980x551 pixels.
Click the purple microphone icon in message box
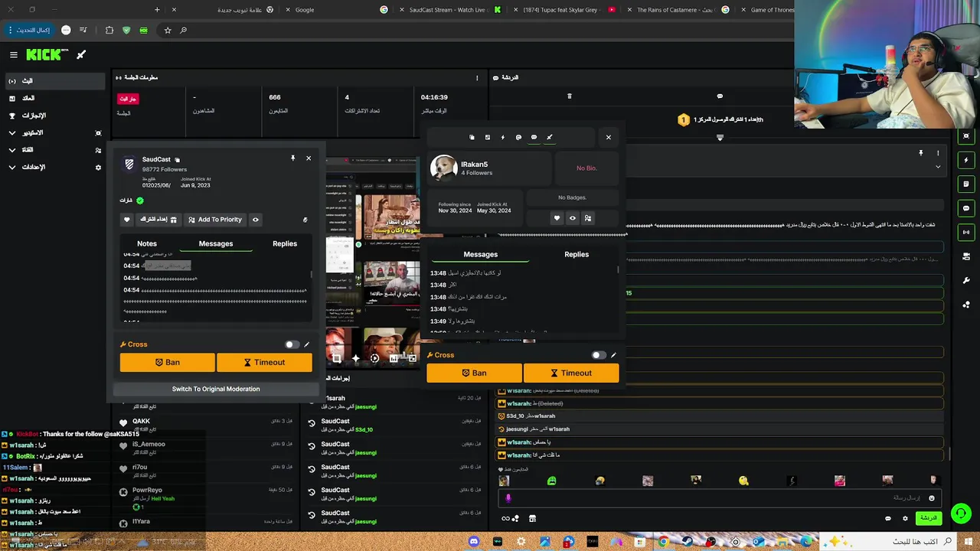pyautogui.click(x=508, y=498)
